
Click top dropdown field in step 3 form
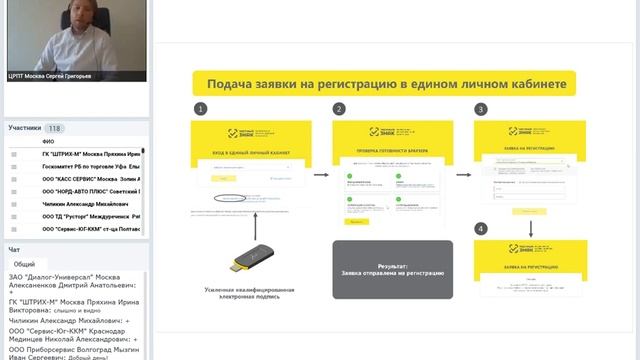click(x=530, y=162)
